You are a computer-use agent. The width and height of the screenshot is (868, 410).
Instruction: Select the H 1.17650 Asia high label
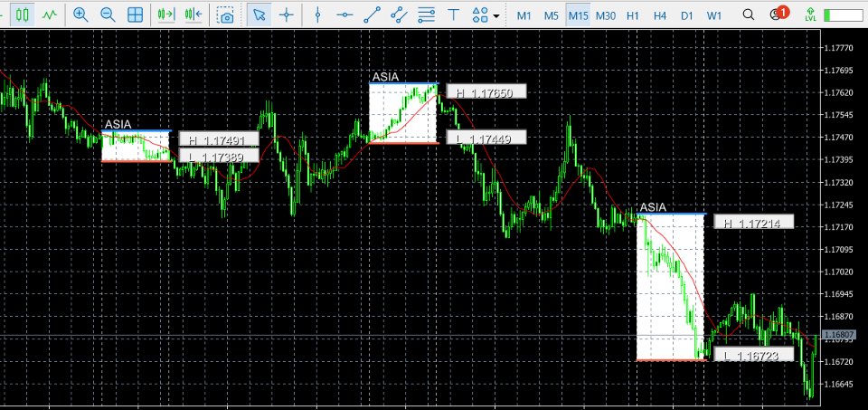(x=486, y=92)
